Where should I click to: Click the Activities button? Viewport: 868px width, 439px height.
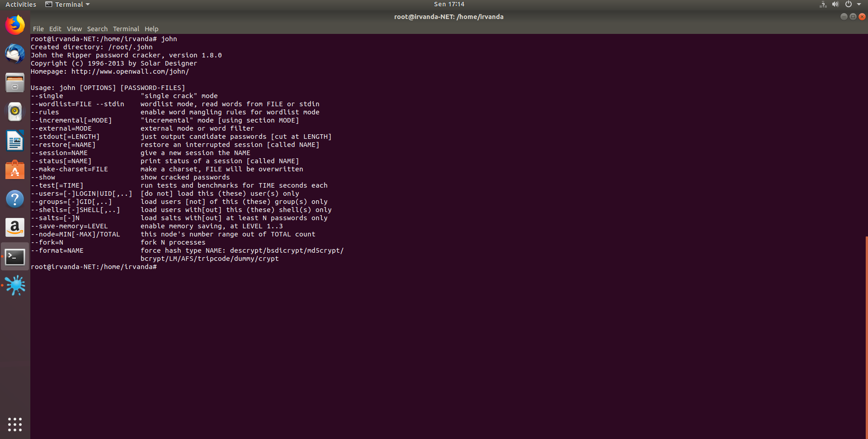tap(21, 5)
